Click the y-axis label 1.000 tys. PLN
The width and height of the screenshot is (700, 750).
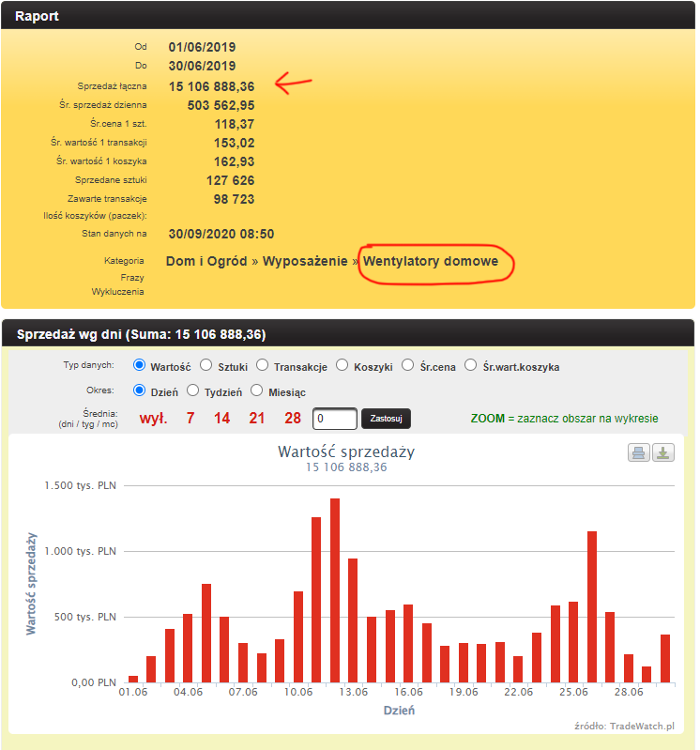pos(81,551)
